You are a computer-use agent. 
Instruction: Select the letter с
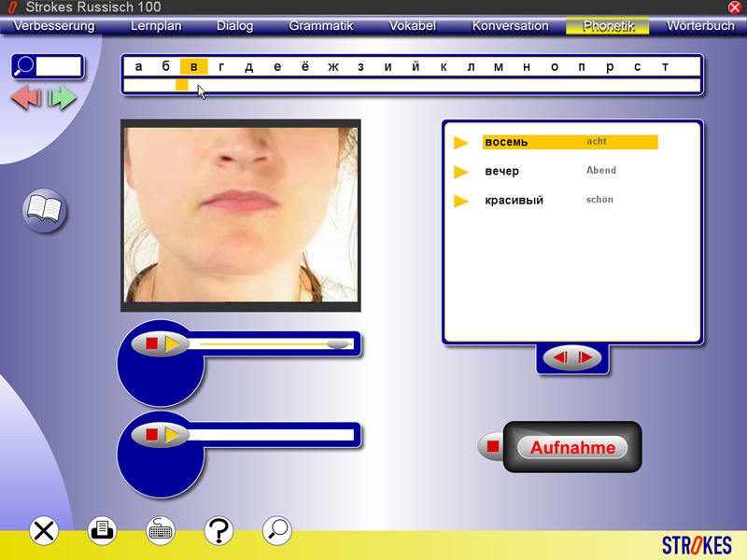[638, 66]
